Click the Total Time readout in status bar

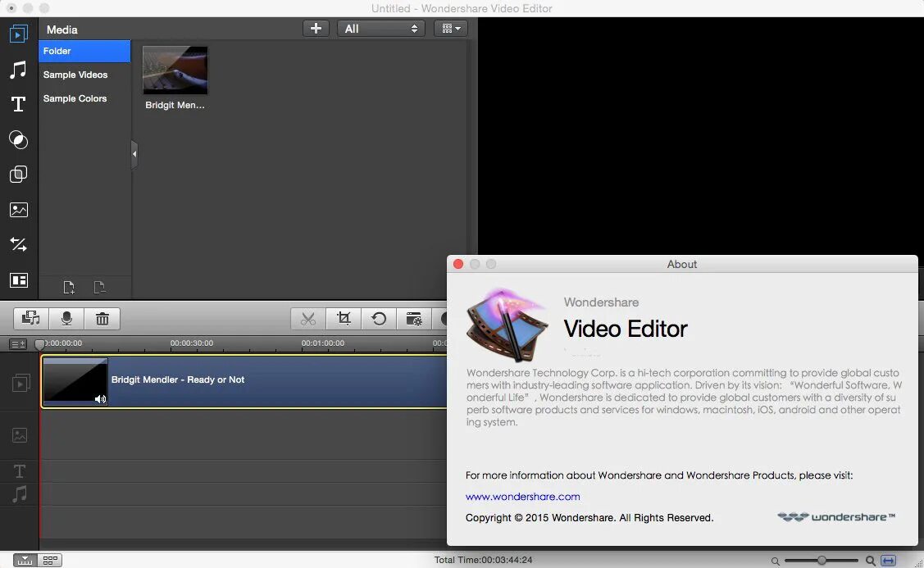click(483, 560)
